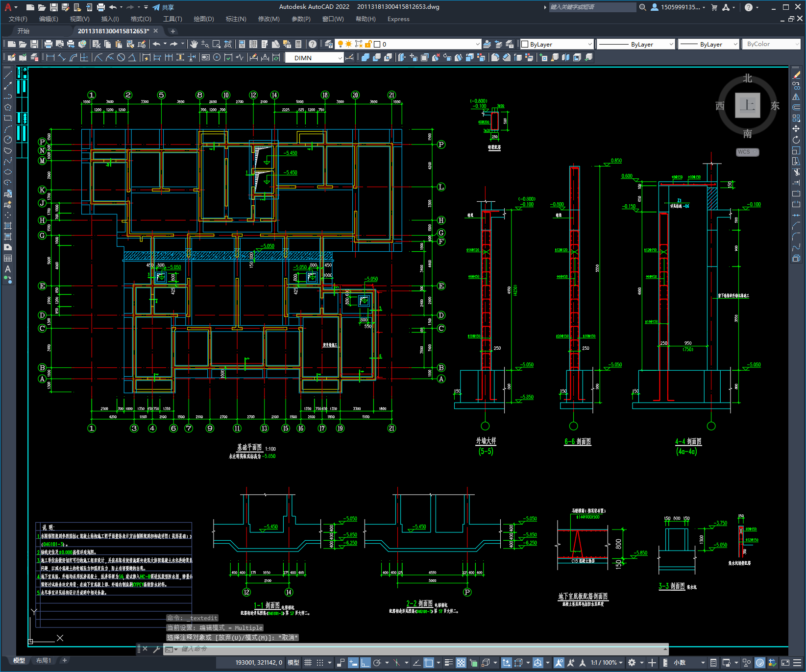Switch to the 布局1 layout tab
The width and height of the screenshot is (806, 672).
pos(44,661)
